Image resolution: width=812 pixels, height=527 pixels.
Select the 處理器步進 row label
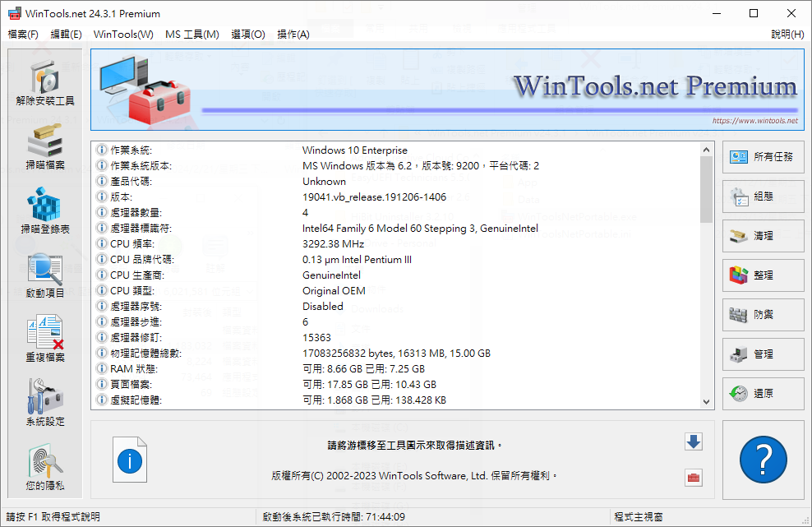pos(136,321)
